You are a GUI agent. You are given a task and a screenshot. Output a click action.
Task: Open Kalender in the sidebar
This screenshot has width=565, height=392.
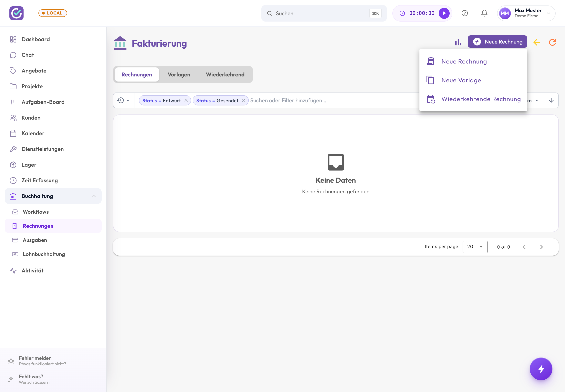[x=53, y=133]
